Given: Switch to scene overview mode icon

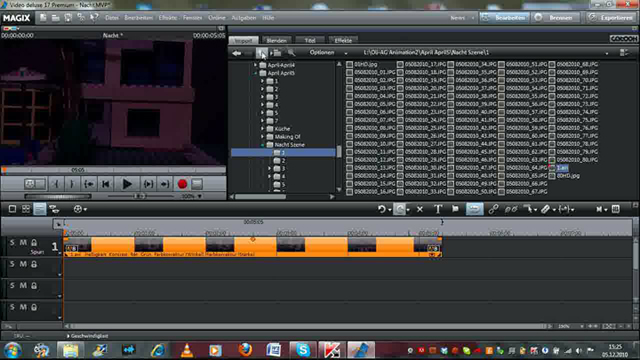Looking at the screenshot, I should tap(26, 209).
